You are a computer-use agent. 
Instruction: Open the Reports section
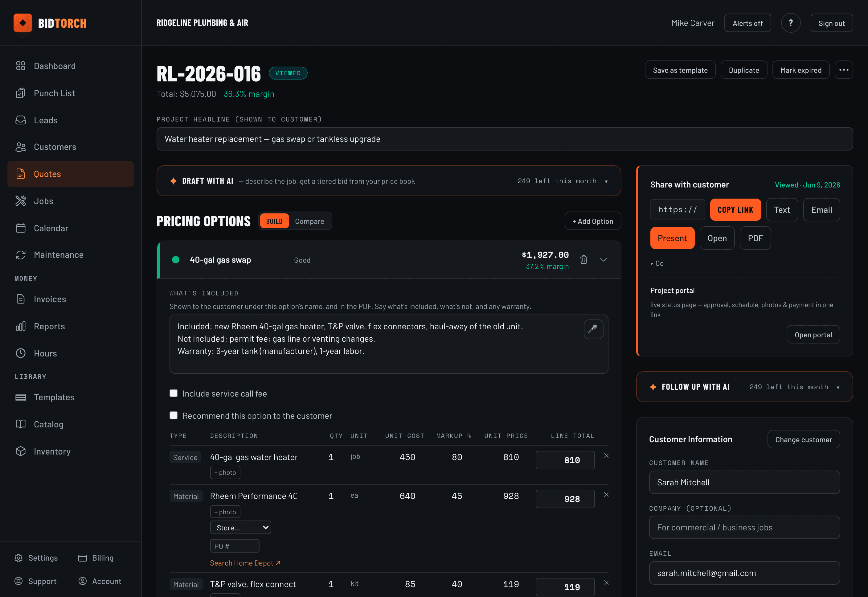pos(70,326)
